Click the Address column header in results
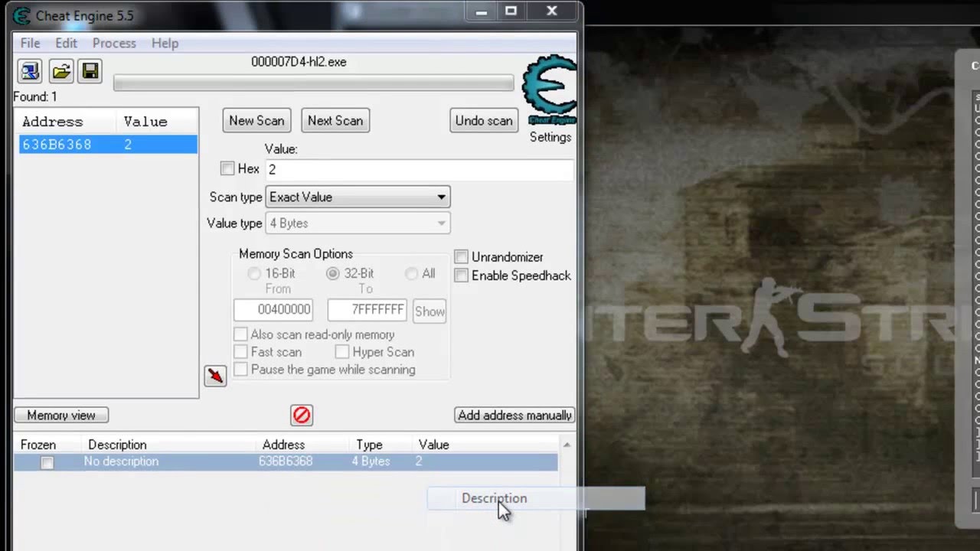Image resolution: width=980 pixels, height=551 pixels. coord(52,122)
